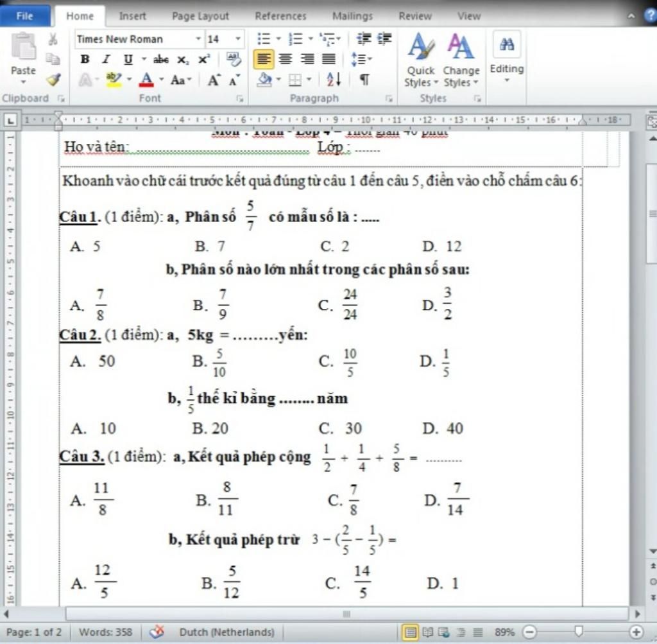
Task: Click Grow Font button
Action: pyautogui.click(x=214, y=80)
